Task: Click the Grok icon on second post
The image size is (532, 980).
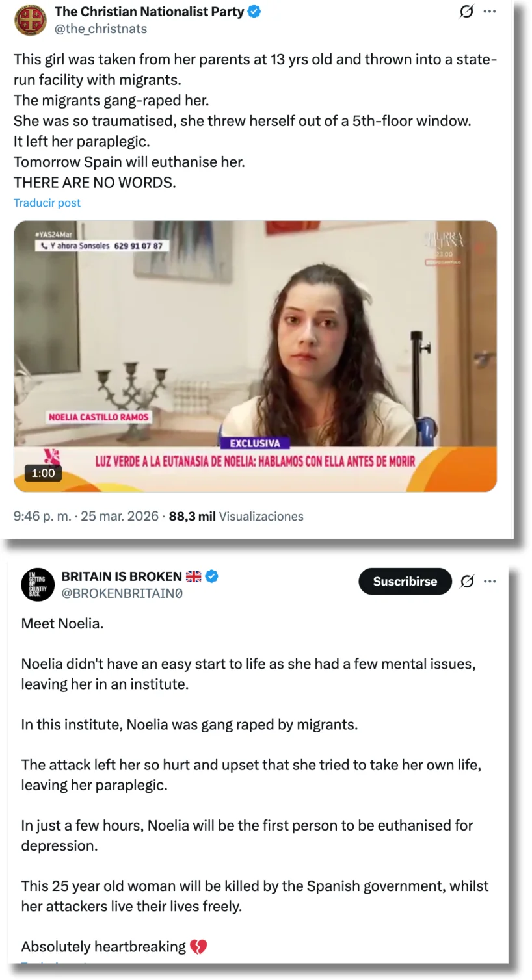Action: 467,582
